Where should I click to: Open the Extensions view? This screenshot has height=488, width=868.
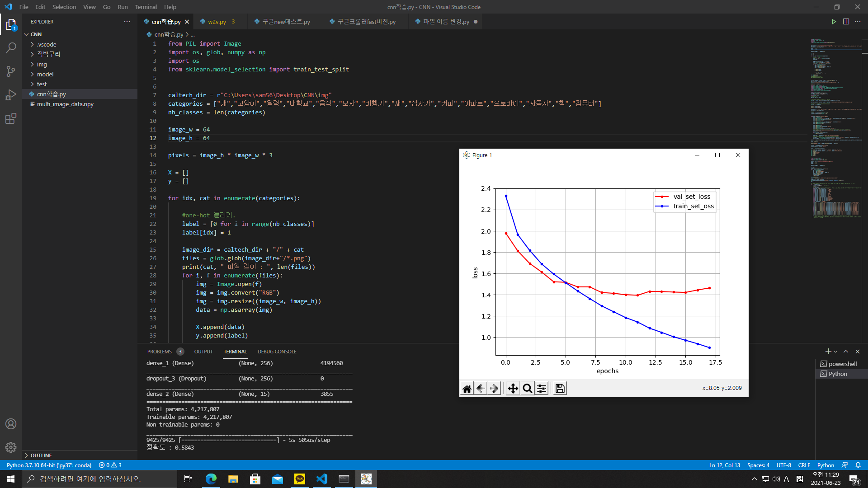(11, 118)
